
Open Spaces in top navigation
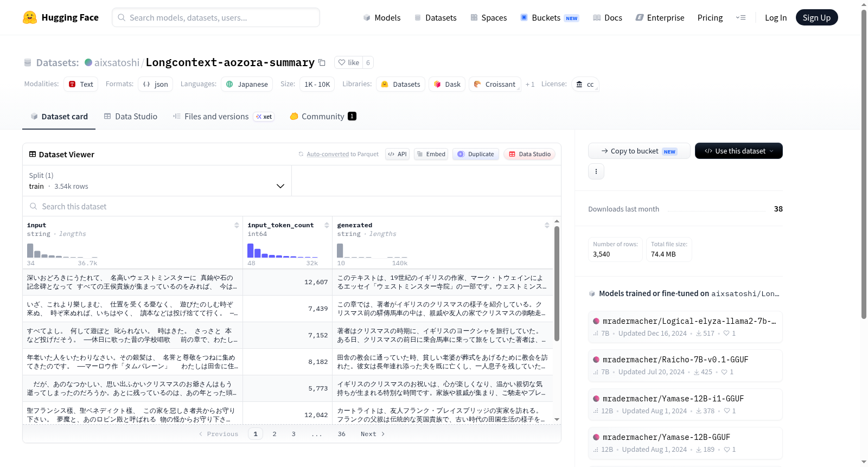pos(489,17)
